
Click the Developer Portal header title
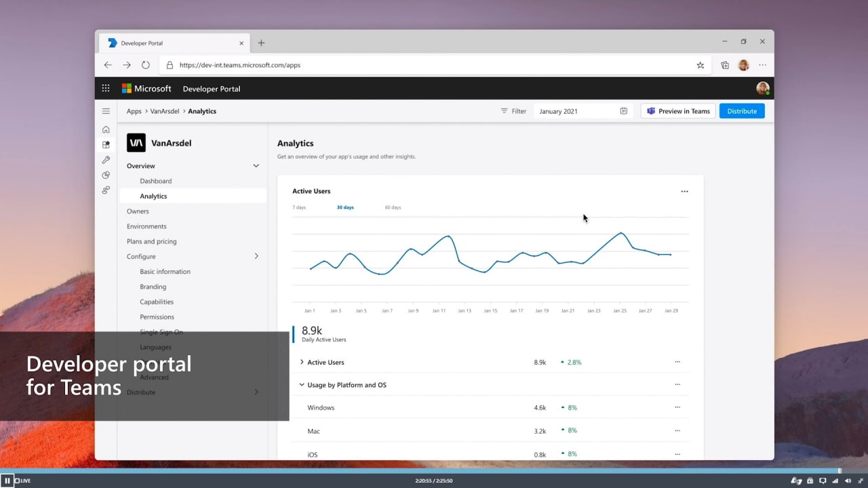click(x=212, y=89)
